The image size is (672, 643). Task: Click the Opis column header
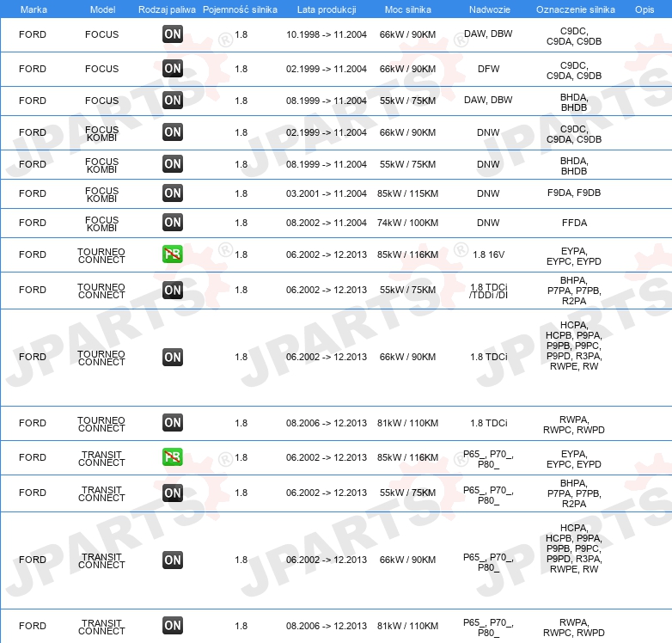[x=645, y=9]
